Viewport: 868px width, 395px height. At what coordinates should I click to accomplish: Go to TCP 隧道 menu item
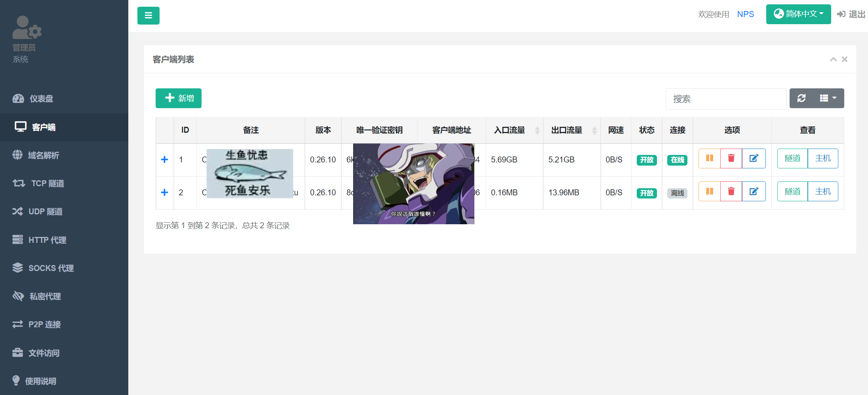coord(48,183)
